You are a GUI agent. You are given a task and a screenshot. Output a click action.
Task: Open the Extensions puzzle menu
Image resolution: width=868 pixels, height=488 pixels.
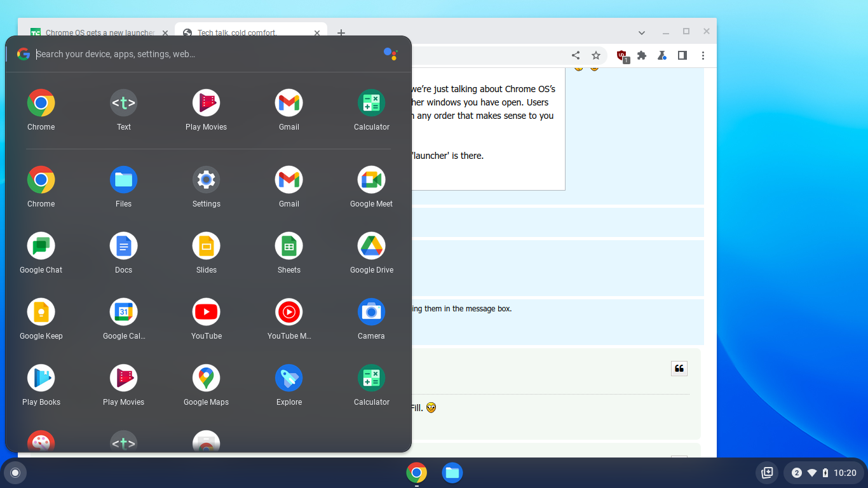642,55
